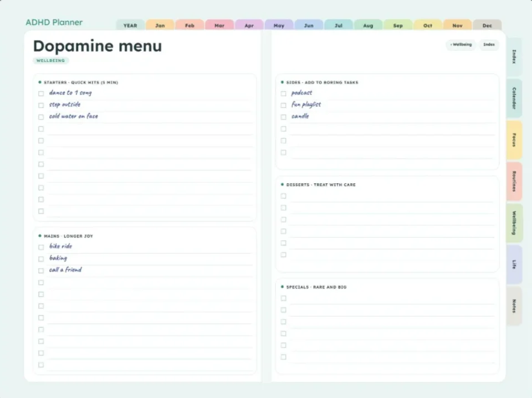The image size is (532, 398).
Task: Click the 'step outside' entry
Action: (65, 105)
